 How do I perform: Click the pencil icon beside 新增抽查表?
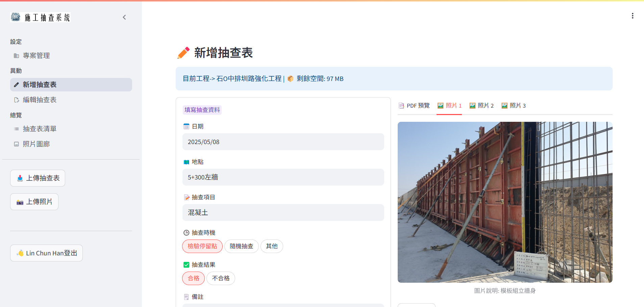[x=16, y=85]
